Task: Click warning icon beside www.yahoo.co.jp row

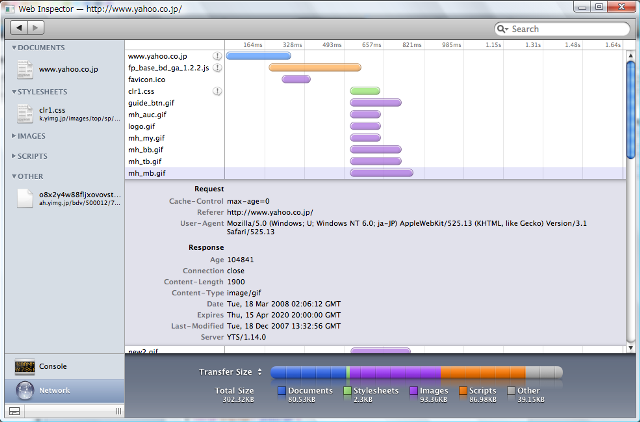Action: (x=217, y=56)
